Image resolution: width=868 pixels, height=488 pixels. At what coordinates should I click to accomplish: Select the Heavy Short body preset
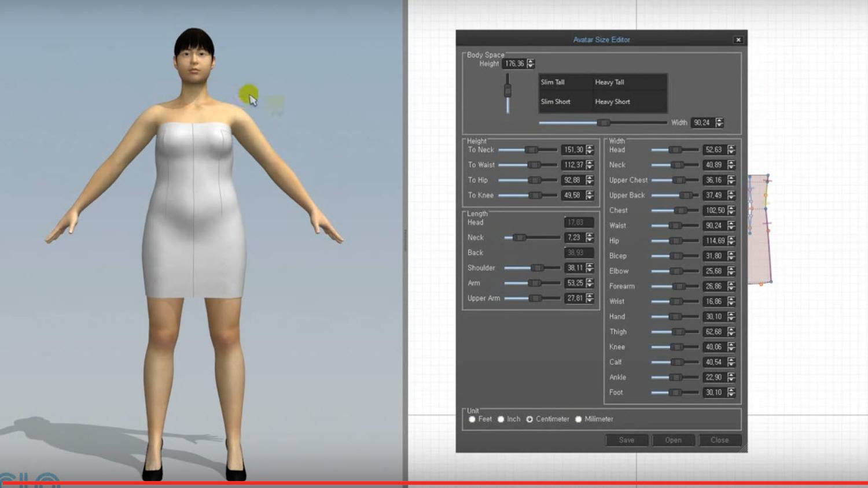tap(612, 102)
